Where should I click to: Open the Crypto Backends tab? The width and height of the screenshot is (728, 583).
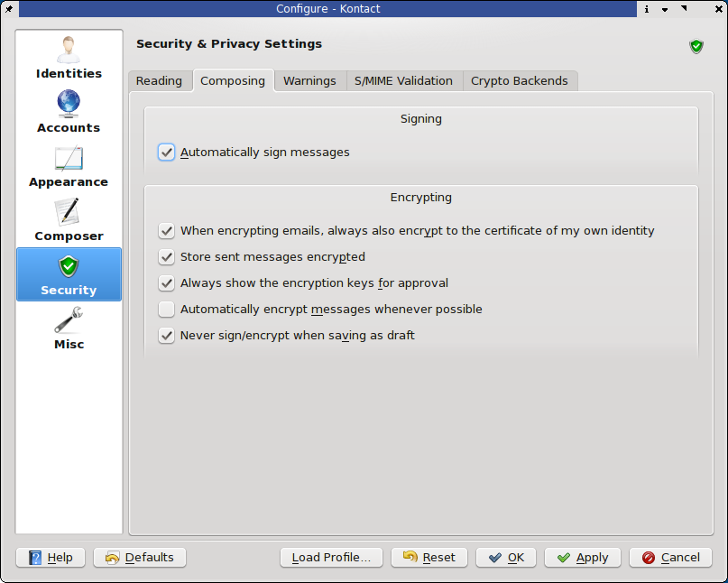tap(520, 81)
